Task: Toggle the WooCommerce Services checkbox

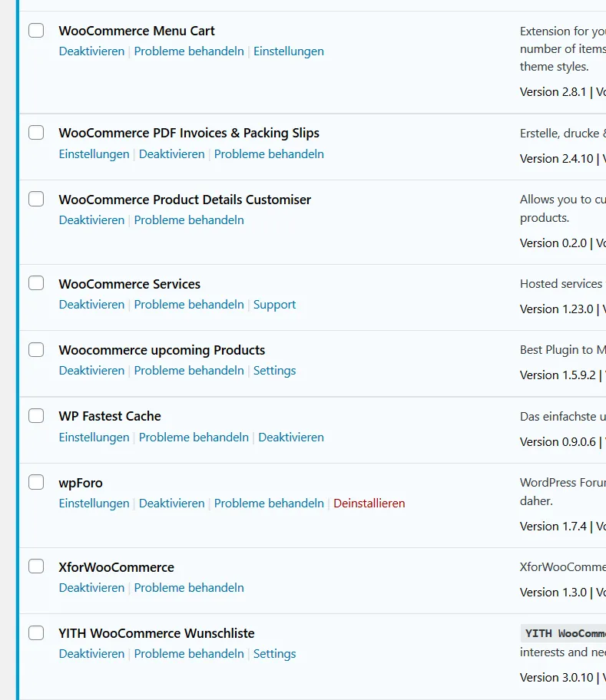Action: coord(36,283)
